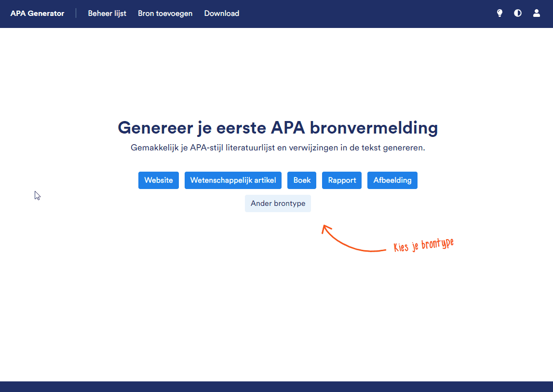Viewport: 553px width, 392px height.
Task: Open Download menu item
Action: point(221,14)
